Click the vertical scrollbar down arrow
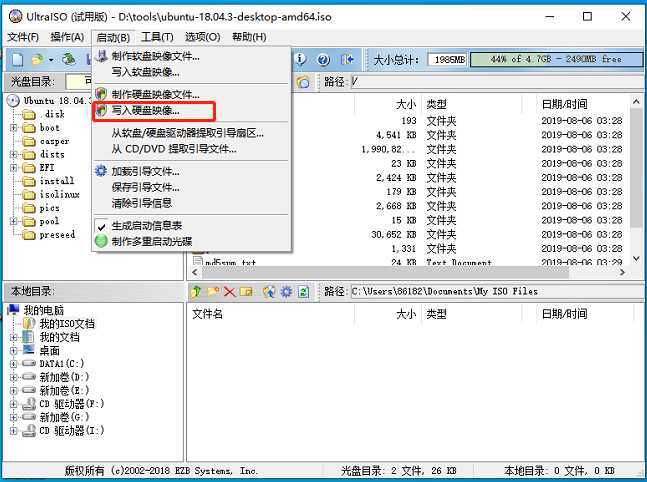 (636, 259)
